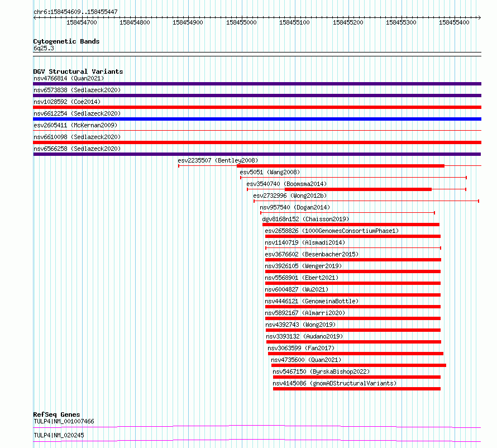Click the red bar under nsv1028592
Image resolution: width=497 pixels, height=448 pixels.
click(x=257, y=107)
